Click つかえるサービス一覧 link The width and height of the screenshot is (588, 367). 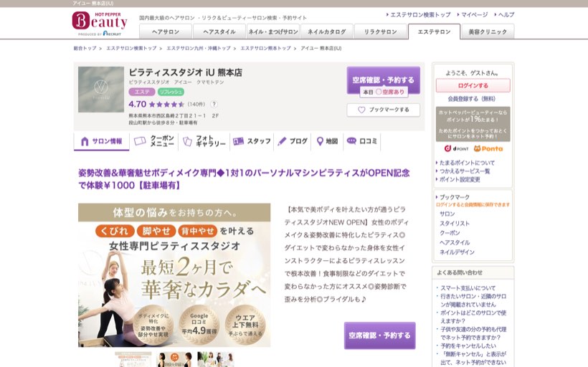tap(465, 171)
